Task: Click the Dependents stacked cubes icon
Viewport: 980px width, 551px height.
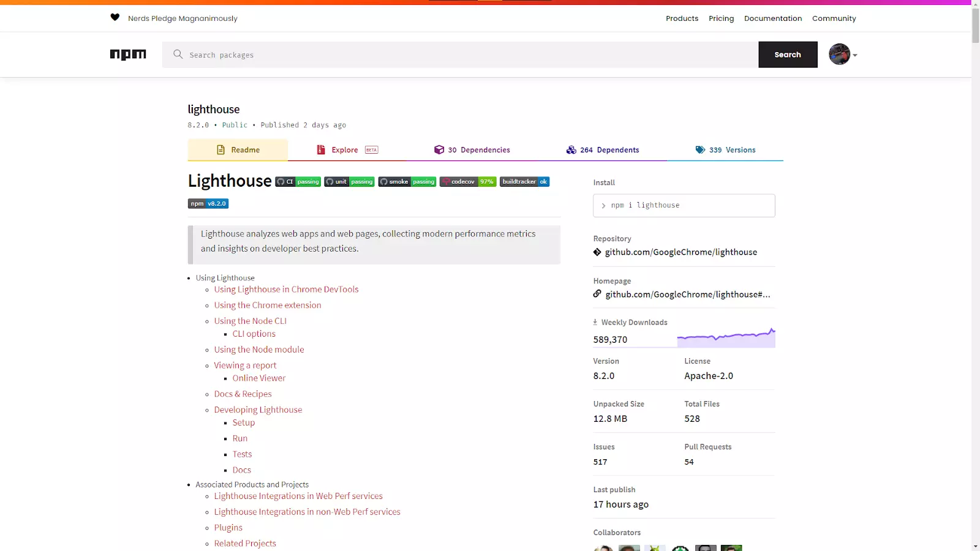Action: pos(571,150)
